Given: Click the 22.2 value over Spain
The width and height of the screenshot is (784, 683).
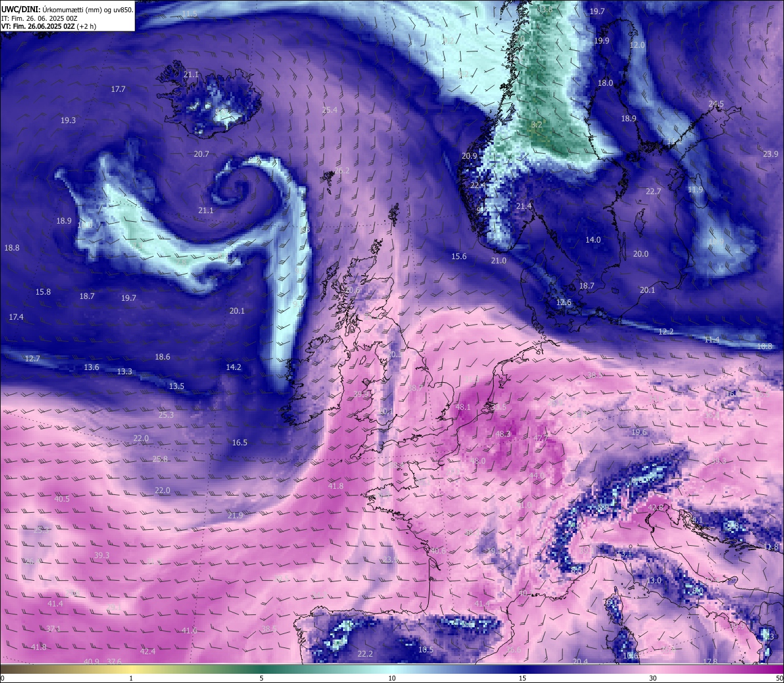Looking at the screenshot, I should point(365,654).
